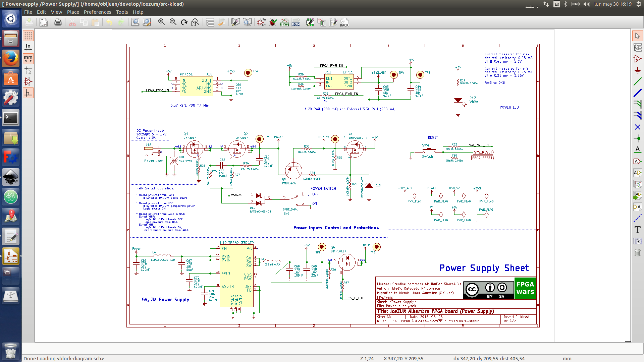Open the library browser icon

[247, 22]
